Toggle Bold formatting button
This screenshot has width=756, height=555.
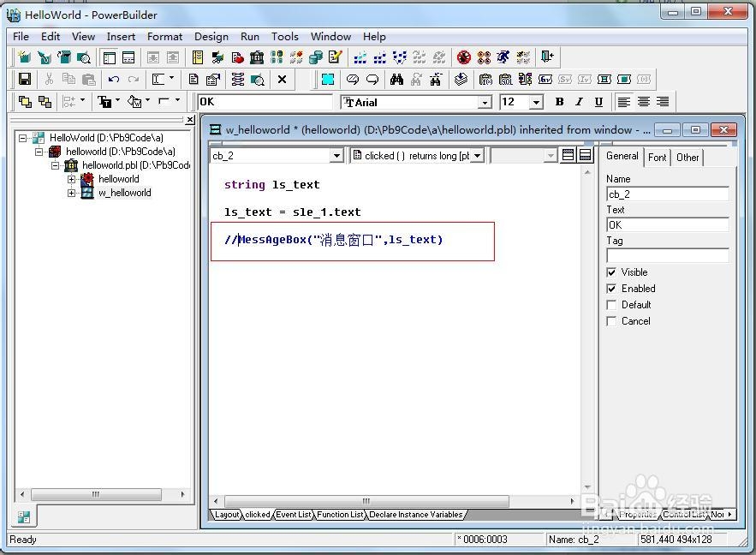[x=559, y=102]
